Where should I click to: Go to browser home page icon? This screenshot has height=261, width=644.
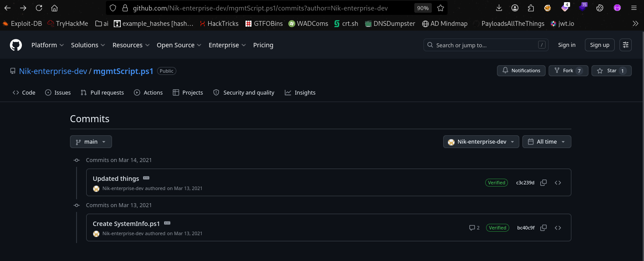pyautogui.click(x=54, y=8)
